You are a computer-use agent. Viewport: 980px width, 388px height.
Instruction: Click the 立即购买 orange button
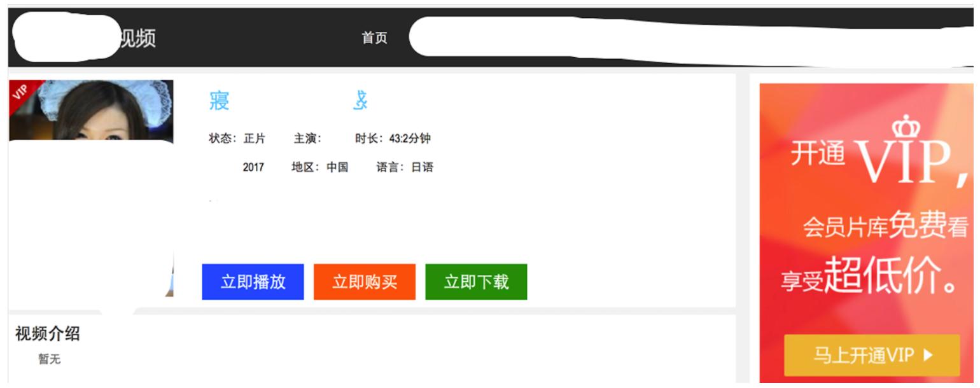(365, 281)
